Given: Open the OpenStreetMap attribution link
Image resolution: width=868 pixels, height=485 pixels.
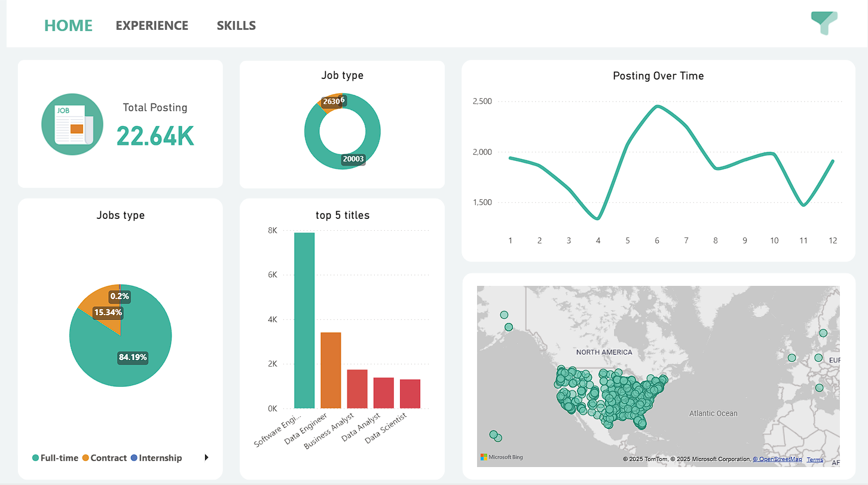Looking at the screenshot, I should coord(777,459).
